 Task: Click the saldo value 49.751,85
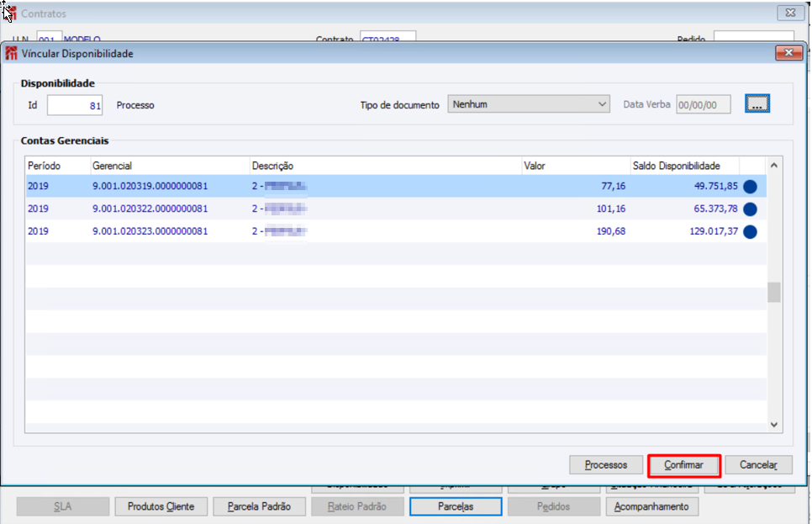click(x=715, y=186)
